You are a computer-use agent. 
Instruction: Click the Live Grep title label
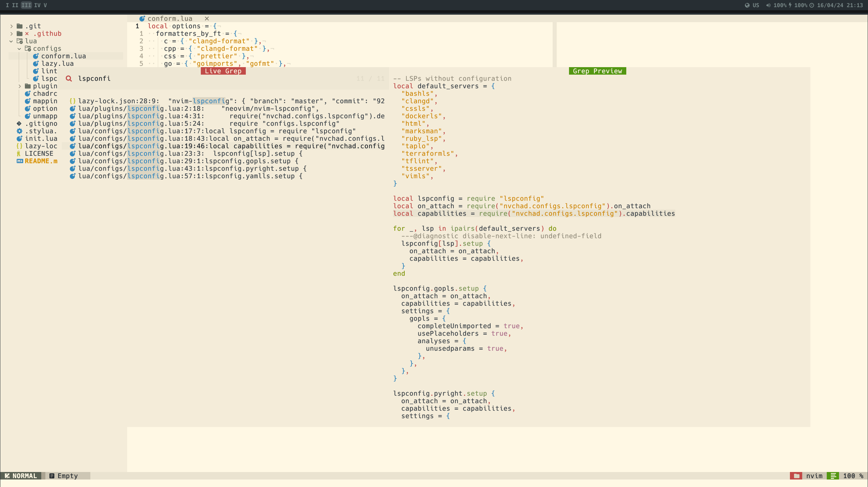coord(223,71)
